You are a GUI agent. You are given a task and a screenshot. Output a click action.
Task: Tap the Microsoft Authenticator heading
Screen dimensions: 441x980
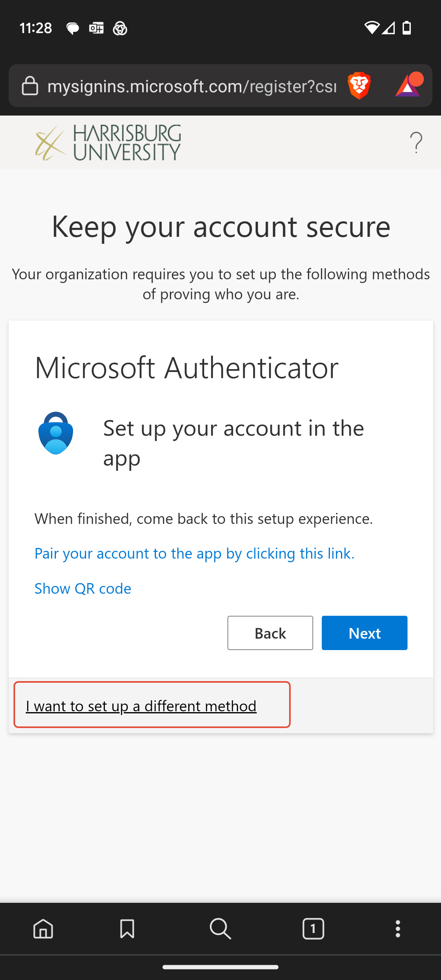(x=187, y=367)
